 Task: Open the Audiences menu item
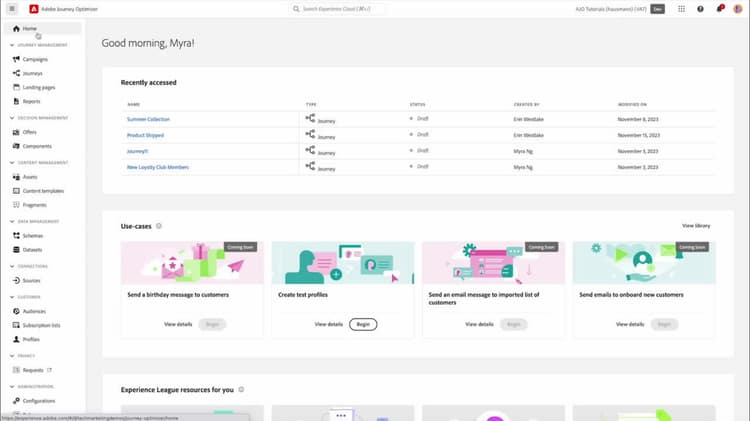(x=34, y=311)
